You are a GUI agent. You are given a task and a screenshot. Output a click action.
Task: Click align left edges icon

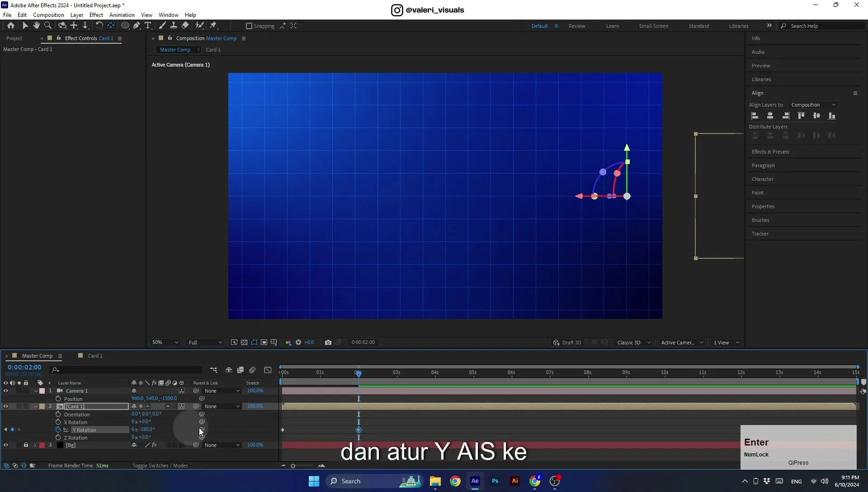[755, 116]
